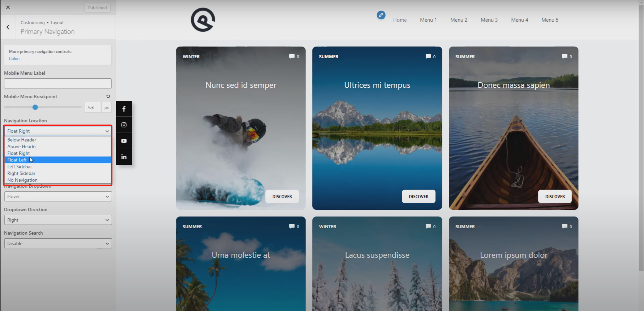
Task: Open the Colors link
Action: point(14,59)
